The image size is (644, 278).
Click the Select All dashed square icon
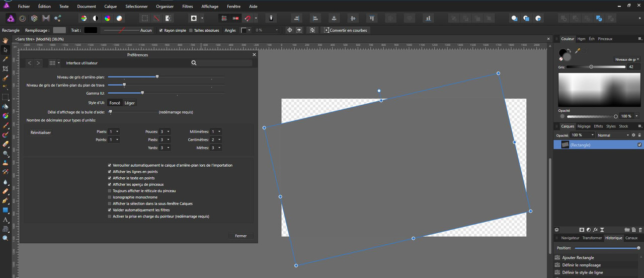[144, 18]
